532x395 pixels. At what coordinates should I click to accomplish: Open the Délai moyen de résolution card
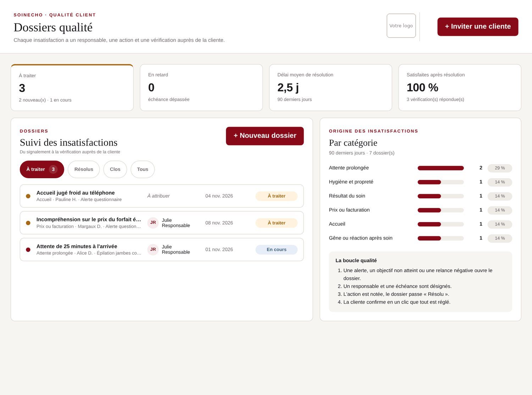click(331, 88)
